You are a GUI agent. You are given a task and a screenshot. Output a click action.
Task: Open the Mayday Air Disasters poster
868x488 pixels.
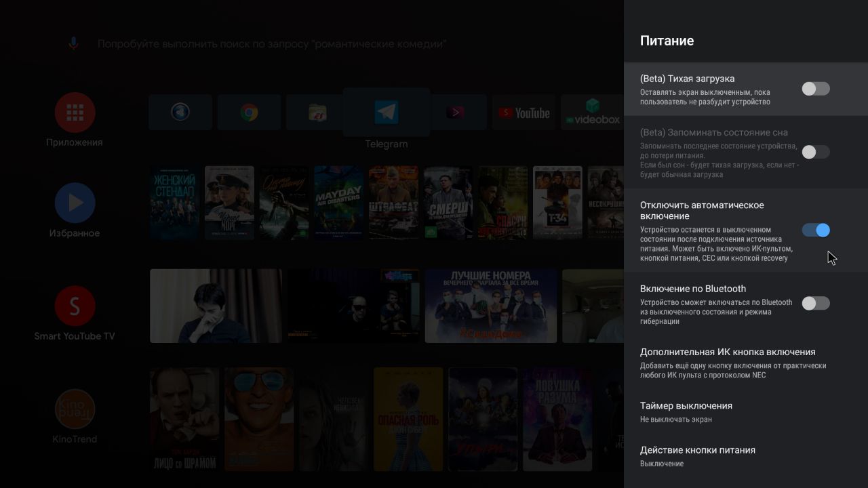click(338, 203)
